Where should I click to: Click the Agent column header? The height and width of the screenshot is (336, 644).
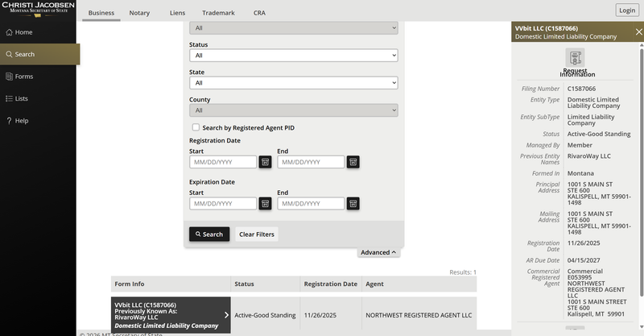pos(419,284)
